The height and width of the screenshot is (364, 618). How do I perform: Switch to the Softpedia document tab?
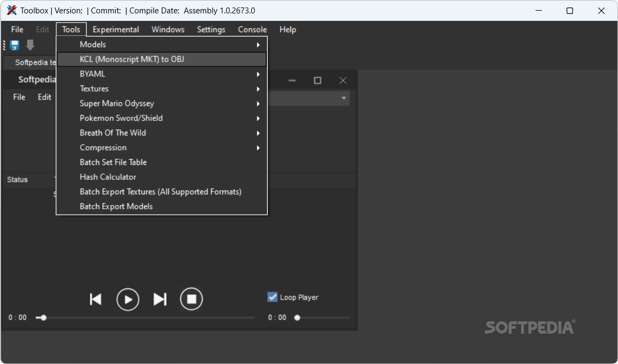click(30, 63)
